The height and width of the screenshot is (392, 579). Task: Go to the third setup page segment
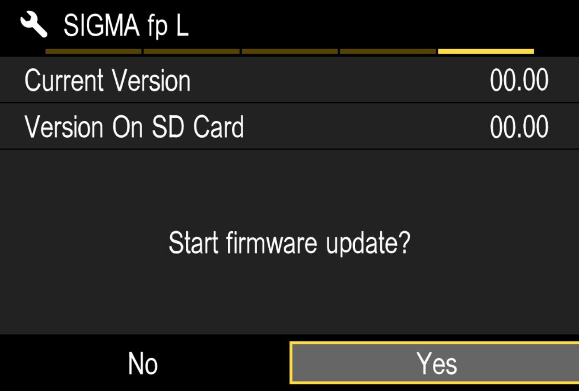pyautogui.click(x=289, y=51)
